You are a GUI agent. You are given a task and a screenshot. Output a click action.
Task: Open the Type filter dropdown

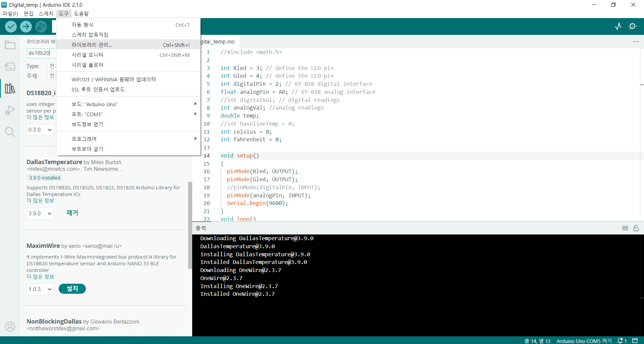[52, 66]
